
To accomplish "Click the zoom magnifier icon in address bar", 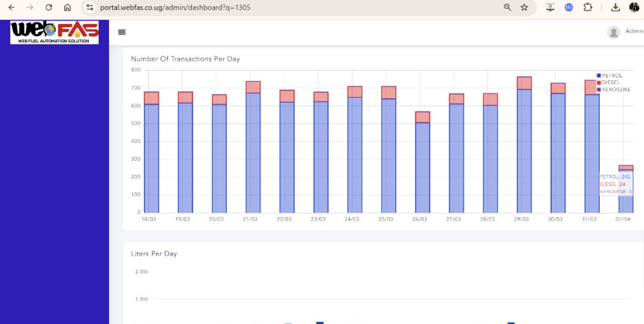I will pyautogui.click(x=507, y=7).
